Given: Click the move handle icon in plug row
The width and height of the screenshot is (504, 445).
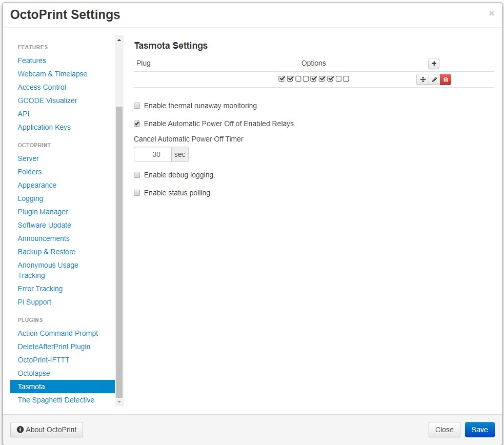Looking at the screenshot, I should [422, 79].
